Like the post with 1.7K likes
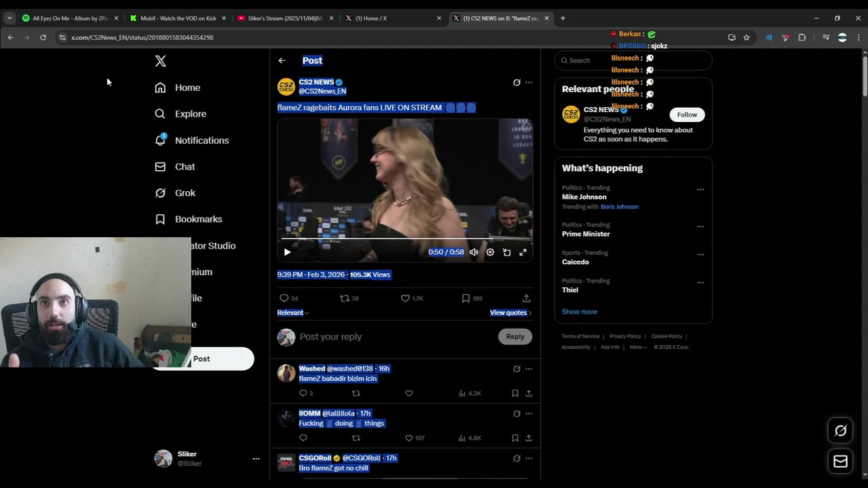This screenshot has height=488, width=868. coord(412,298)
